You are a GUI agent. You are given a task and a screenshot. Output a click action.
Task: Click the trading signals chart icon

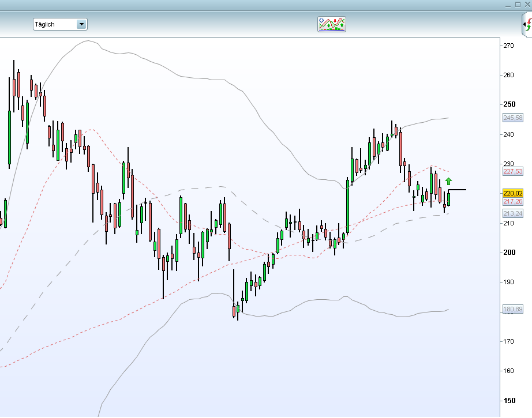(x=331, y=24)
